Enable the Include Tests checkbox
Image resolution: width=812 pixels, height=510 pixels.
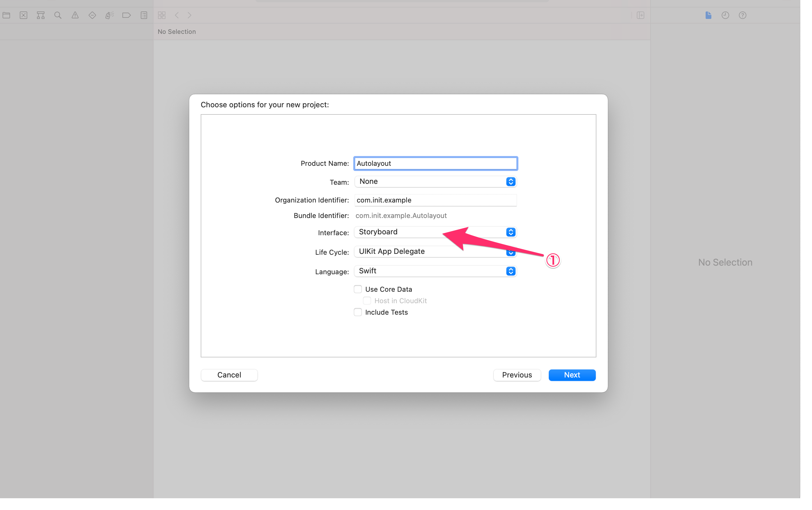pyautogui.click(x=358, y=312)
